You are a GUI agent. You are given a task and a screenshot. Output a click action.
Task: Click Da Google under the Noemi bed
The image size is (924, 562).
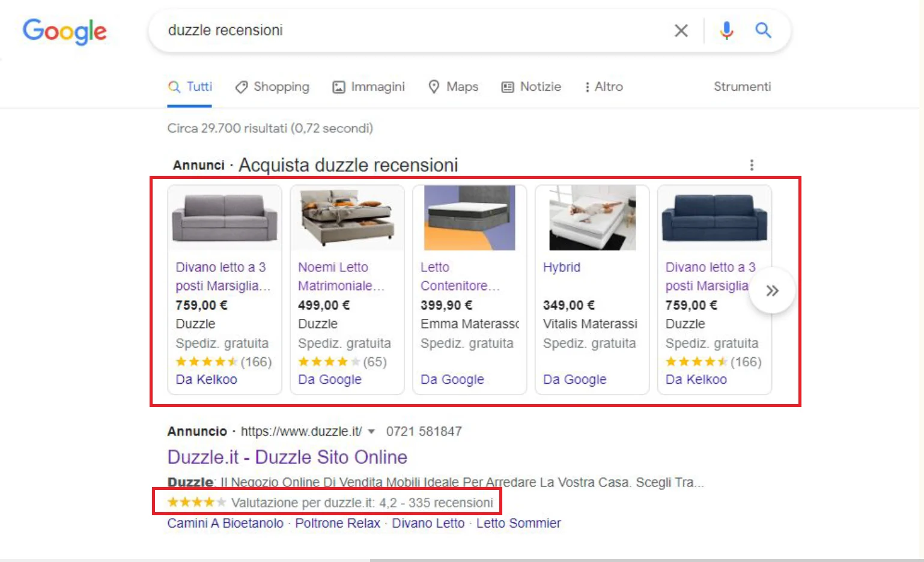(x=330, y=379)
